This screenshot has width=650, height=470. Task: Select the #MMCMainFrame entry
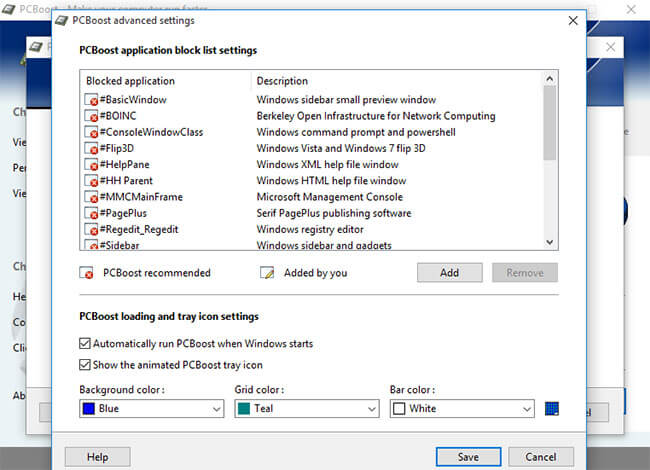click(141, 197)
